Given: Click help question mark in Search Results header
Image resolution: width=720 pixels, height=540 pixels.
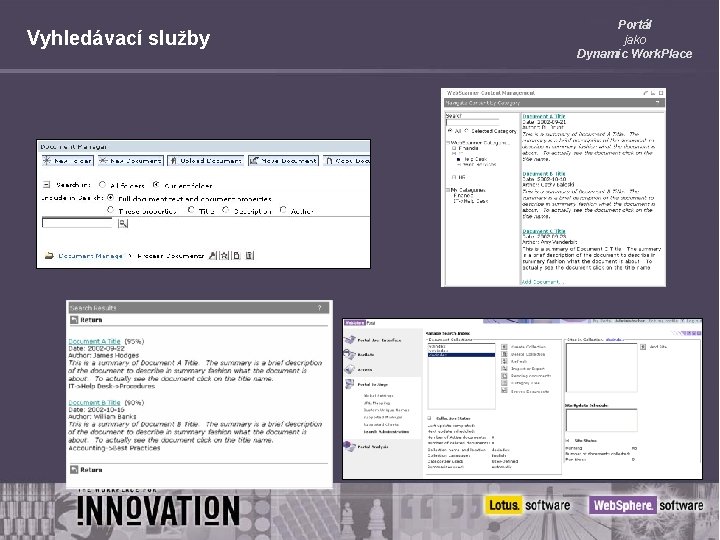Looking at the screenshot, I should (x=320, y=308).
